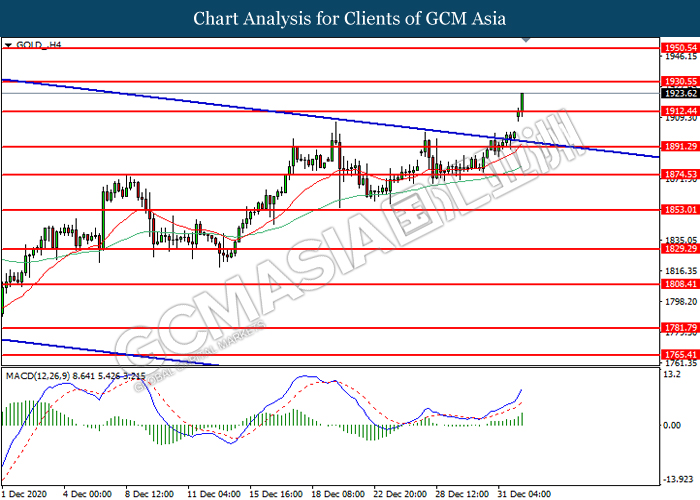The width and height of the screenshot is (700, 500).
Task: Click the 1765.41 bottom level label
Action: (680, 355)
